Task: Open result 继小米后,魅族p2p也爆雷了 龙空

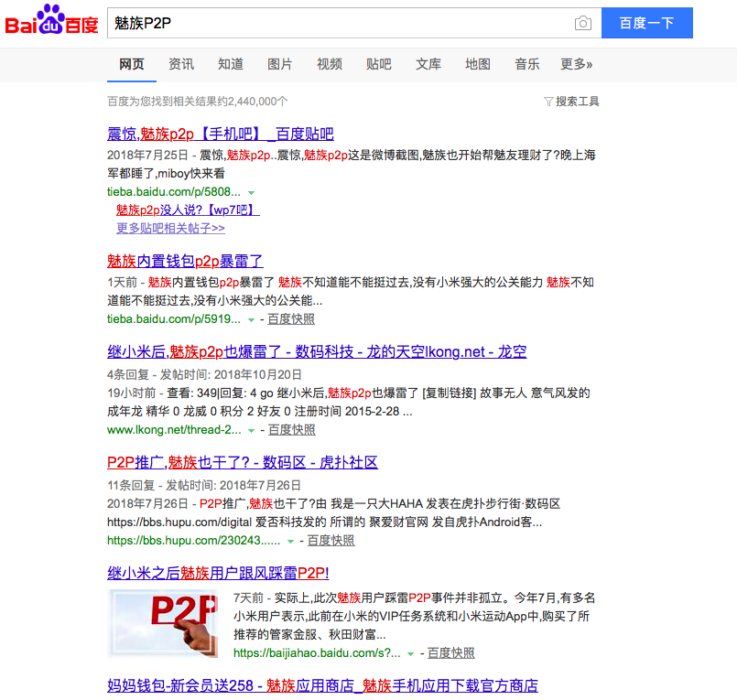Action: click(317, 352)
